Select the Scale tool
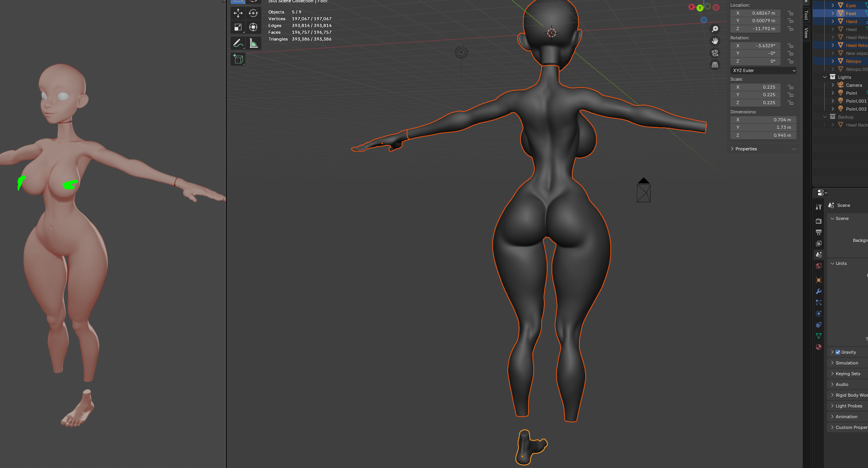The width and height of the screenshot is (868, 468). click(238, 27)
